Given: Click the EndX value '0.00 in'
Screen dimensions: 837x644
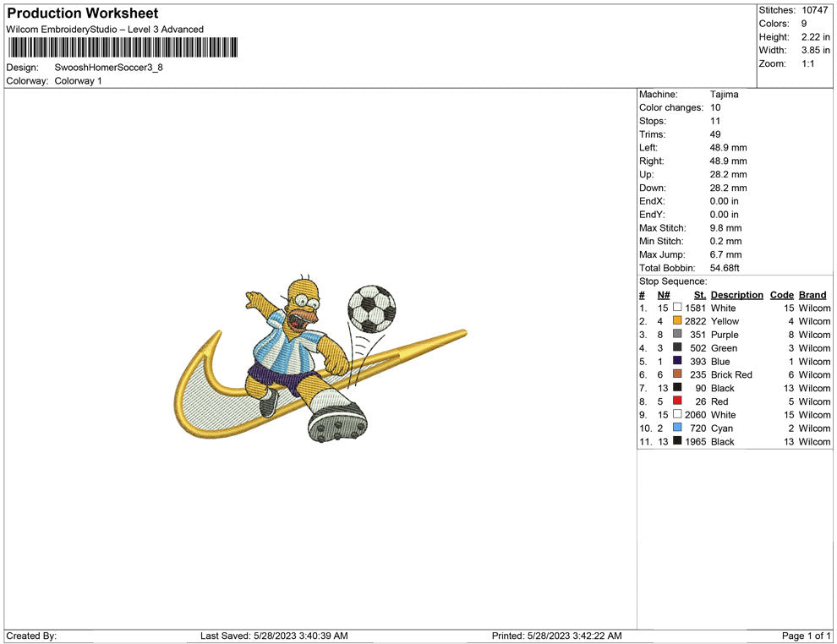Looking at the screenshot, I should coord(725,201).
